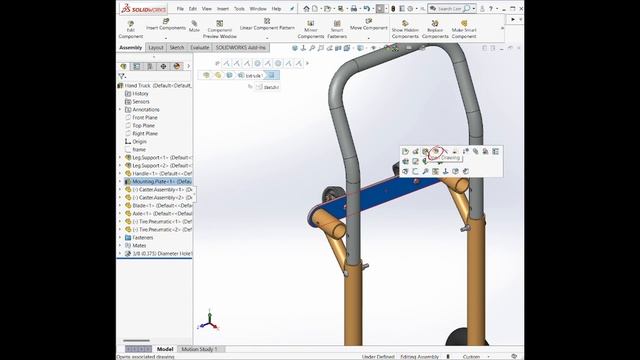Pin the menu bar with pushpin
Image resolution: width=640 pixels, height=360 pixels.
292,9
